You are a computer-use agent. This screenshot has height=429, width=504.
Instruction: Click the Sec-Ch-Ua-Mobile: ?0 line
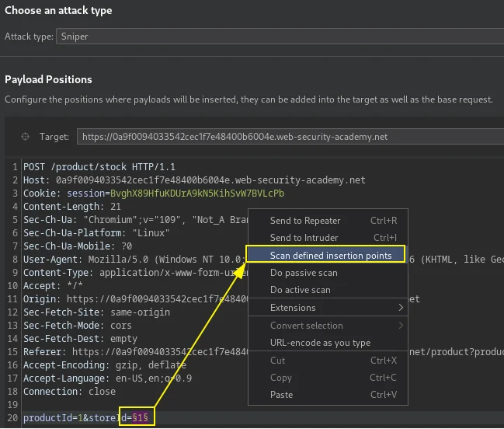tap(78, 246)
